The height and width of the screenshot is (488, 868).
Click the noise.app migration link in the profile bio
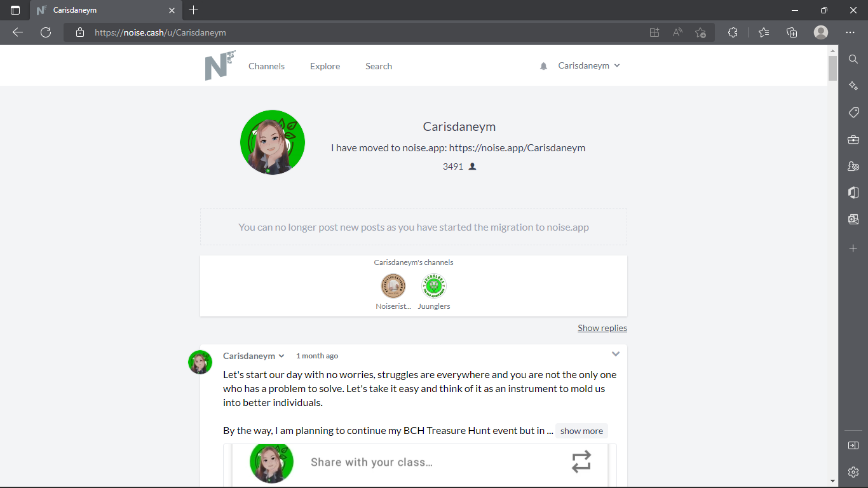(517, 148)
